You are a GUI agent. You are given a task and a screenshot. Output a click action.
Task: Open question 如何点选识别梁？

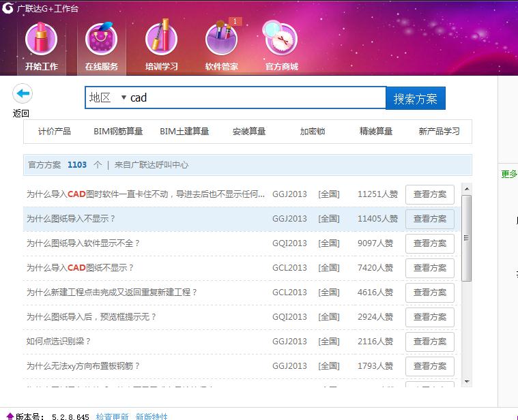(59, 341)
